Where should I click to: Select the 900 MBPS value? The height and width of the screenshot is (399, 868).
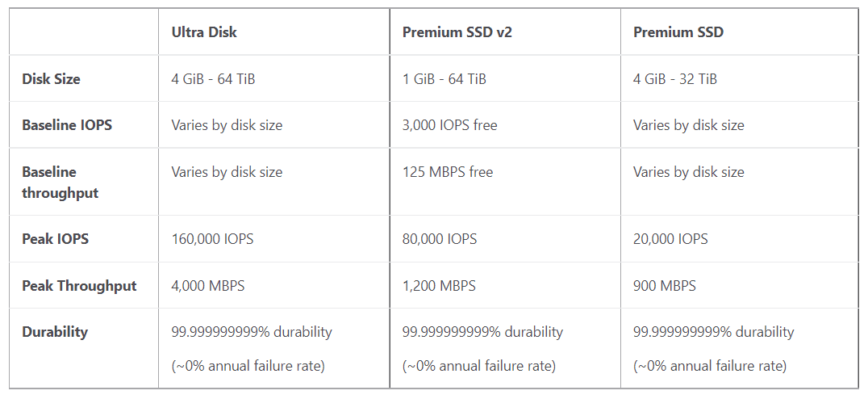coord(664,286)
